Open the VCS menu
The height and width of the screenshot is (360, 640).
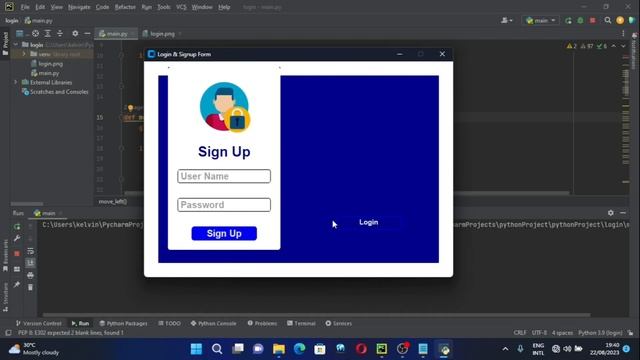tap(181, 7)
